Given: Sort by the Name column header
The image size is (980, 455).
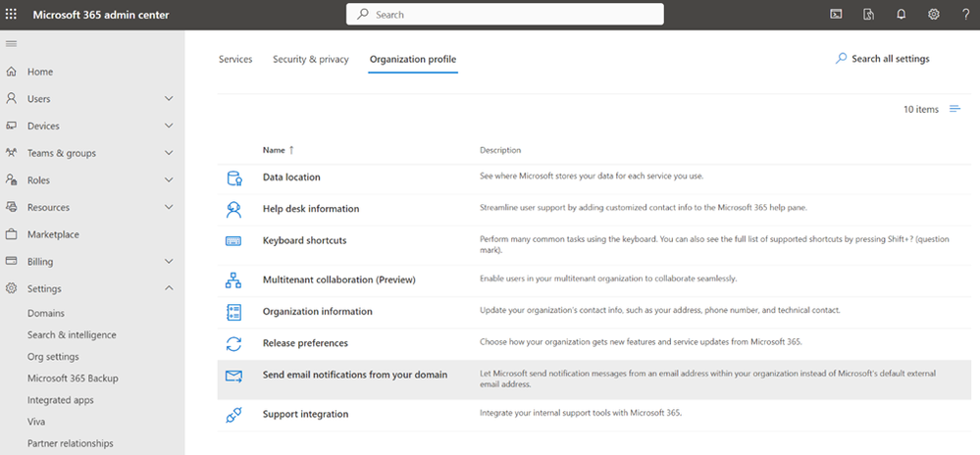Looking at the screenshot, I should point(274,150).
